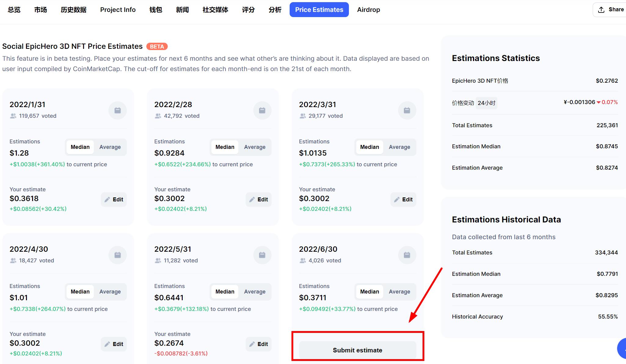Image resolution: width=626 pixels, height=364 pixels.
Task: Switch 2022/2/28 estimations to Average
Action: point(255,147)
